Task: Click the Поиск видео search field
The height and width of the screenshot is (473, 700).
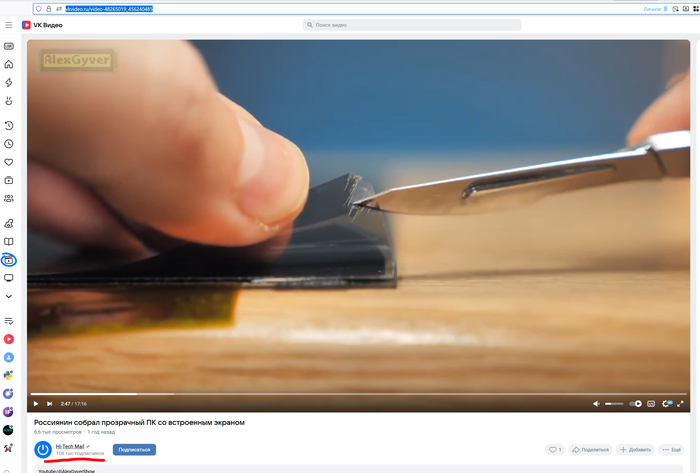Action: pyautogui.click(x=412, y=25)
